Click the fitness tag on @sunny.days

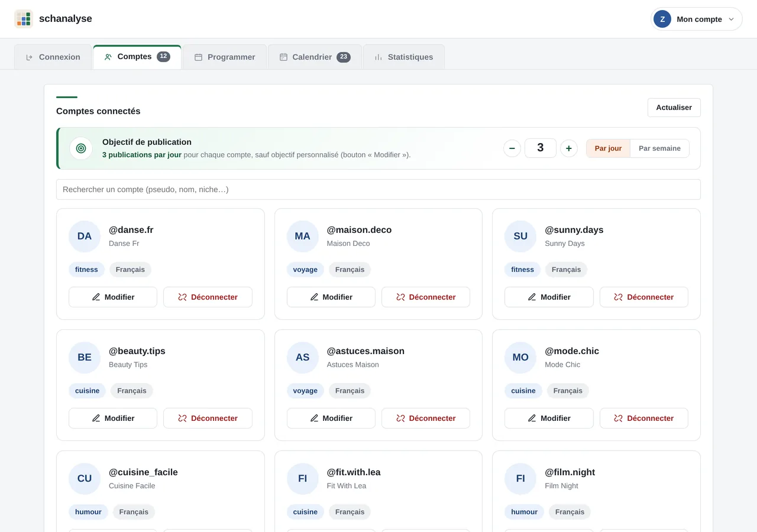coord(522,270)
